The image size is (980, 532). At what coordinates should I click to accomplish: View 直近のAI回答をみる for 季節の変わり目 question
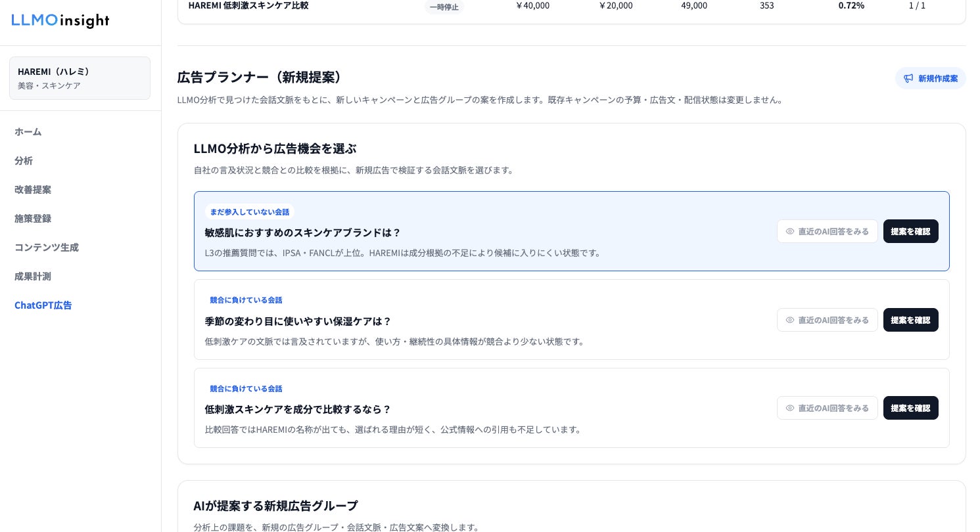(x=828, y=320)
